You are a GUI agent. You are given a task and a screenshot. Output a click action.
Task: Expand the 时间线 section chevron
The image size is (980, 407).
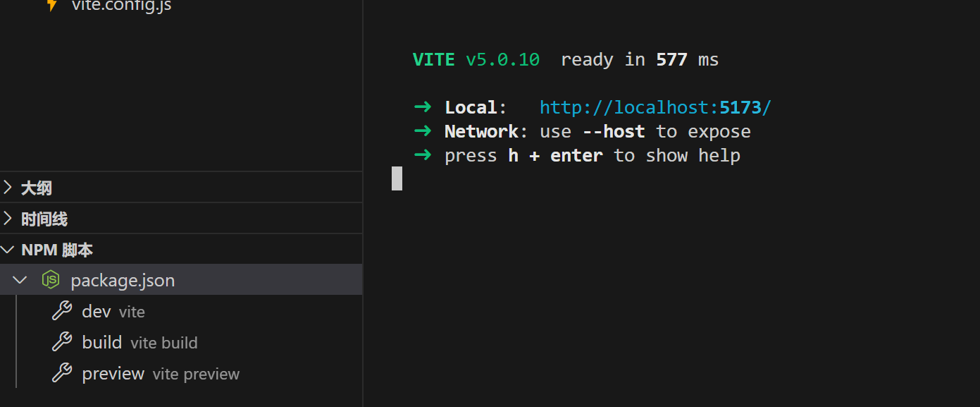(8, 219)
